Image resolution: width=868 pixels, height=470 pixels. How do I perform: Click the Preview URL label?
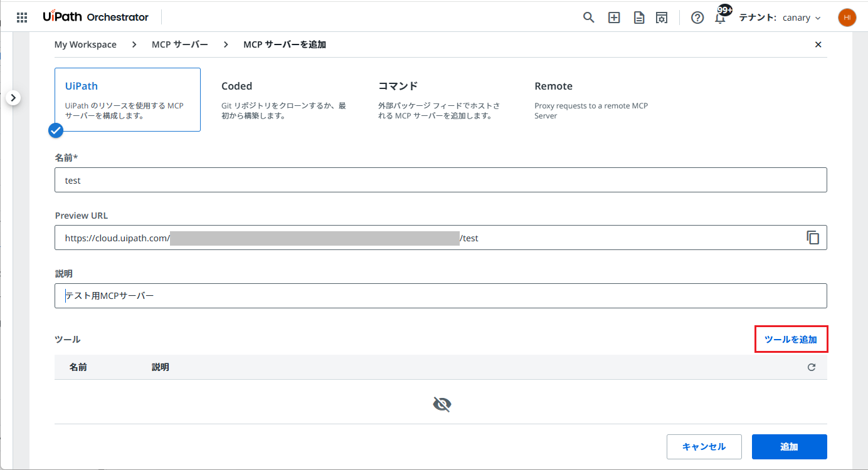[x=82, y=216]
